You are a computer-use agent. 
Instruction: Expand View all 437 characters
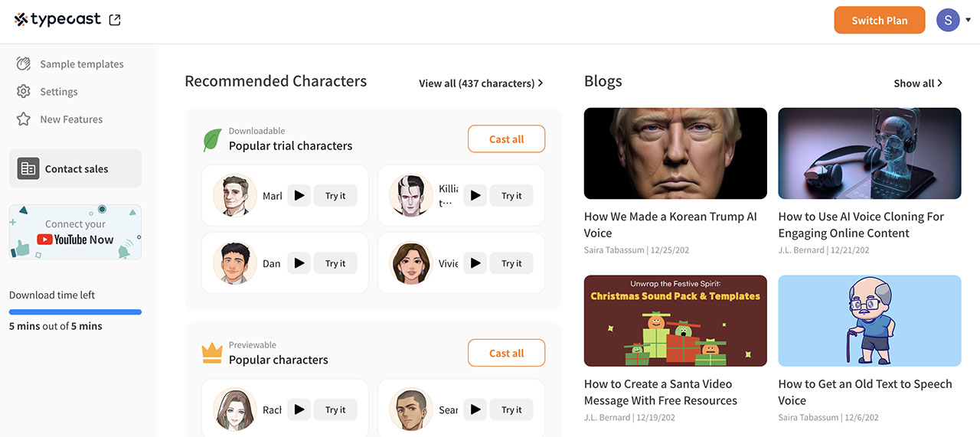pos(481,83)
